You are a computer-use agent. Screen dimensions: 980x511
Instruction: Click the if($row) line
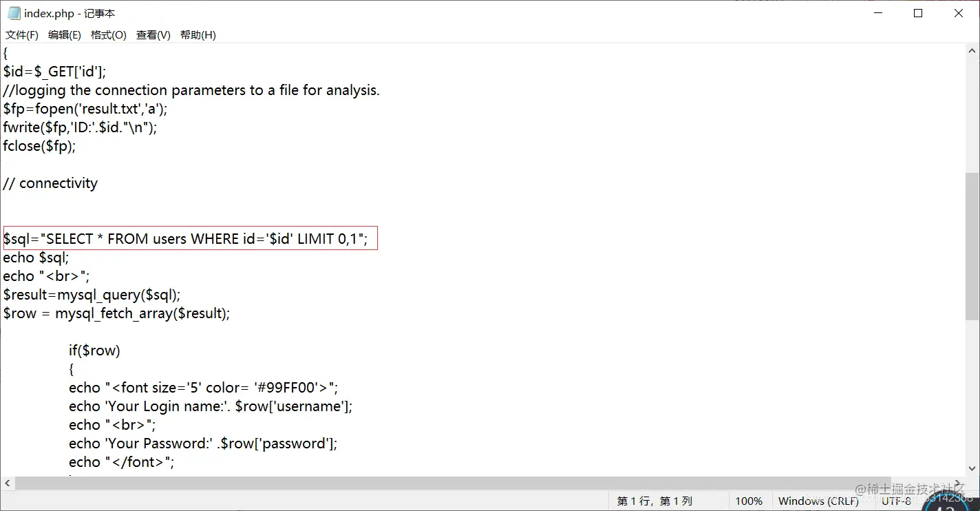(x=94, y=351)
